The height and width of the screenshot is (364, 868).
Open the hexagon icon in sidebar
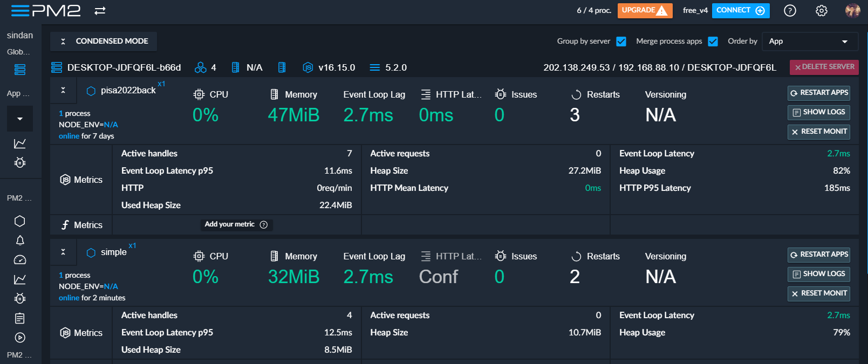(x=20, y=221)
